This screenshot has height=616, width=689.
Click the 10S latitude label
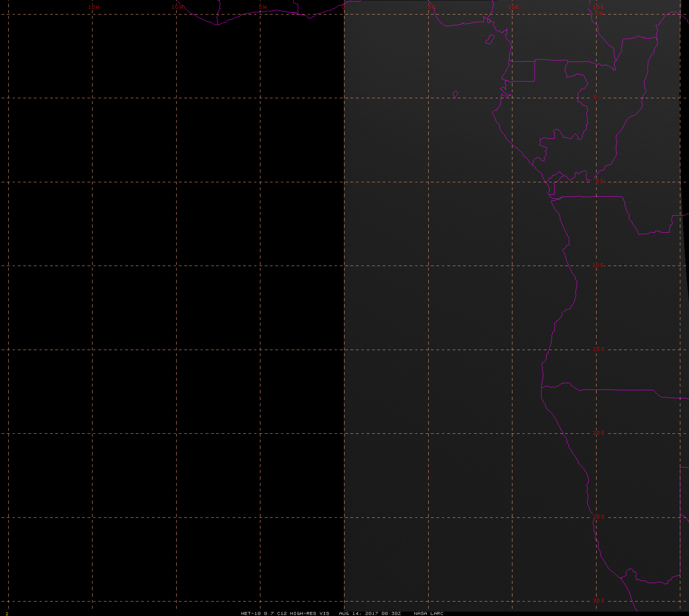coord(598,265)
